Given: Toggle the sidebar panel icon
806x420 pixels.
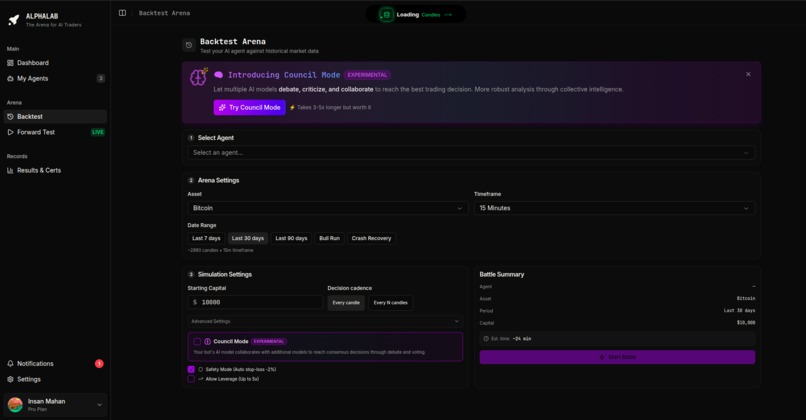Looking at the screenshot, I should point(122,13).
